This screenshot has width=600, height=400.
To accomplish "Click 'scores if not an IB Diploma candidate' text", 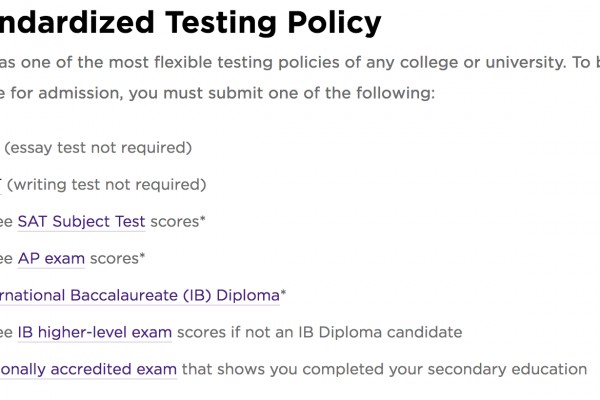I will [320, 332].
